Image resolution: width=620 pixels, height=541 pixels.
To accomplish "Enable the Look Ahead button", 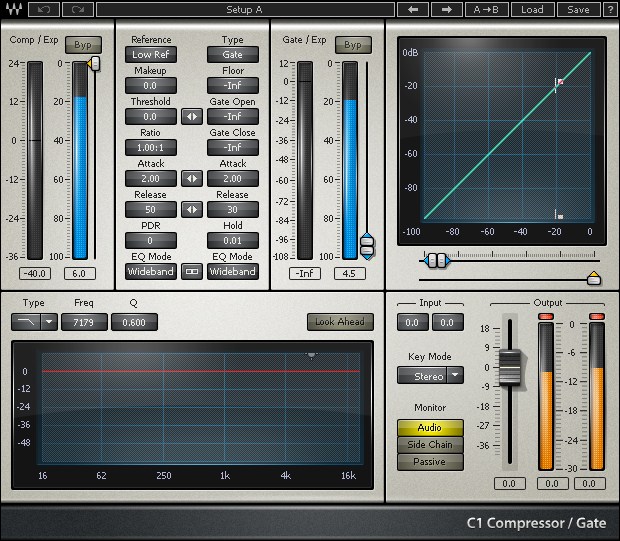I will coord(340,322).
